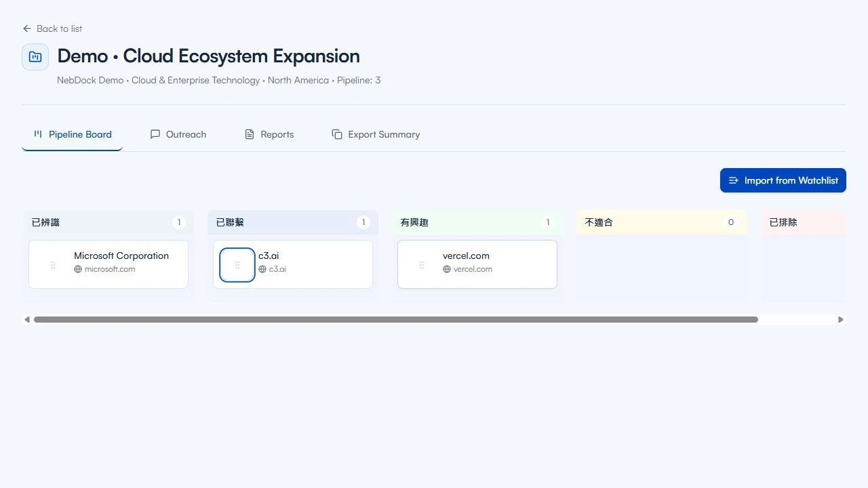Click the board scrollbar's right arrow
Viewport: 868px width, 488px height.
[841, 319]
